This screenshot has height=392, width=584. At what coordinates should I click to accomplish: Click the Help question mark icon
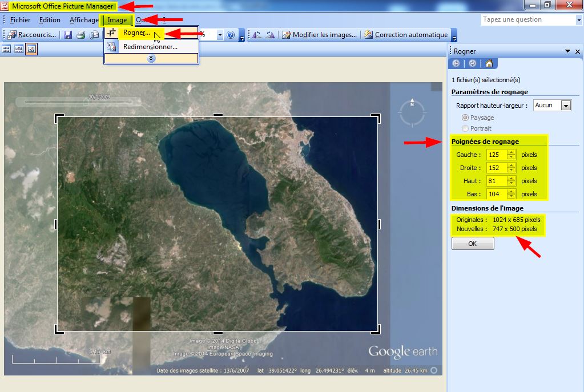[231, 35]
